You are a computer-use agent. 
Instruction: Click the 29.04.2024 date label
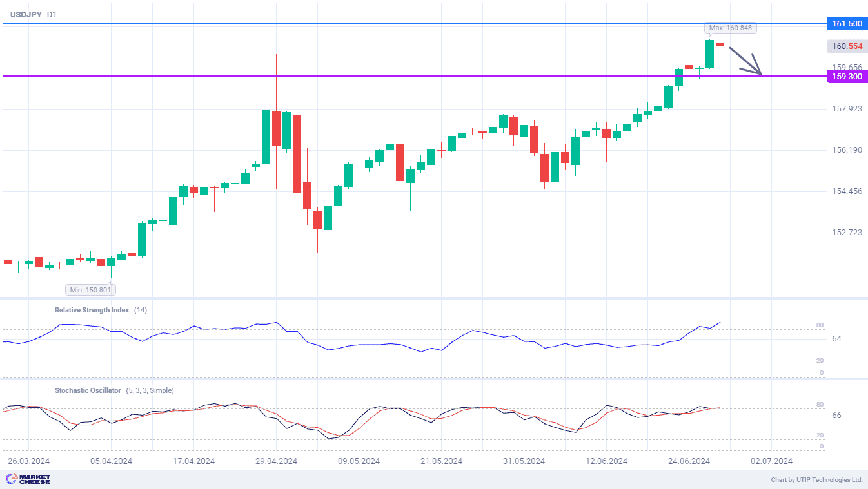pos(276,461)
